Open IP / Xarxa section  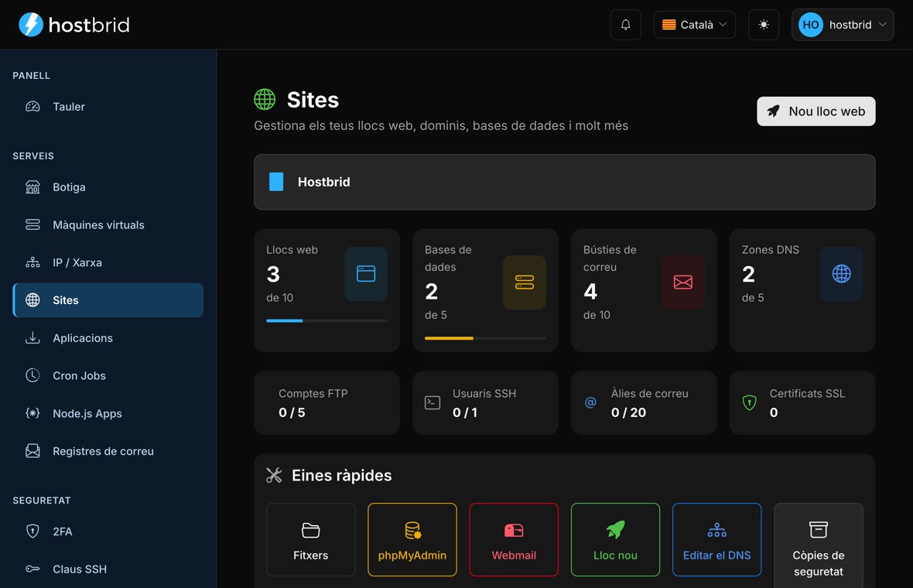108,262
